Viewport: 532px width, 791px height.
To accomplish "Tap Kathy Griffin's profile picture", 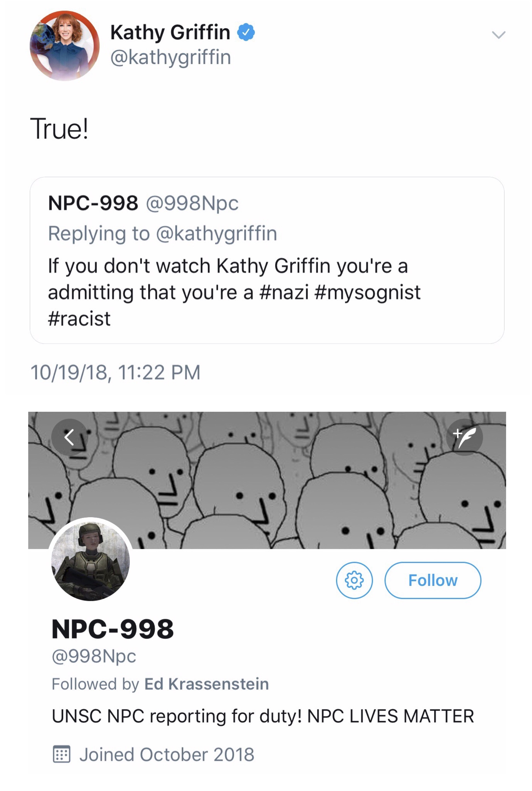I will pos(65,45).
